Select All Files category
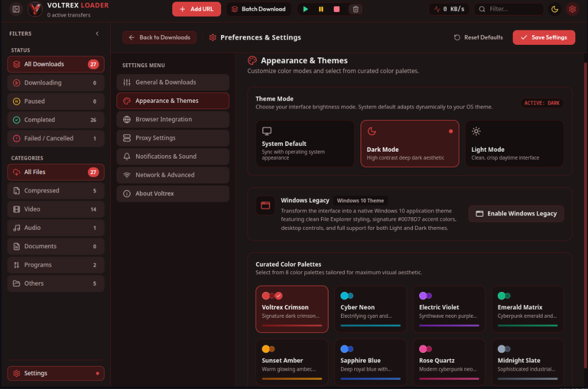This screenshot has height=389, width=588. point(56,172)
